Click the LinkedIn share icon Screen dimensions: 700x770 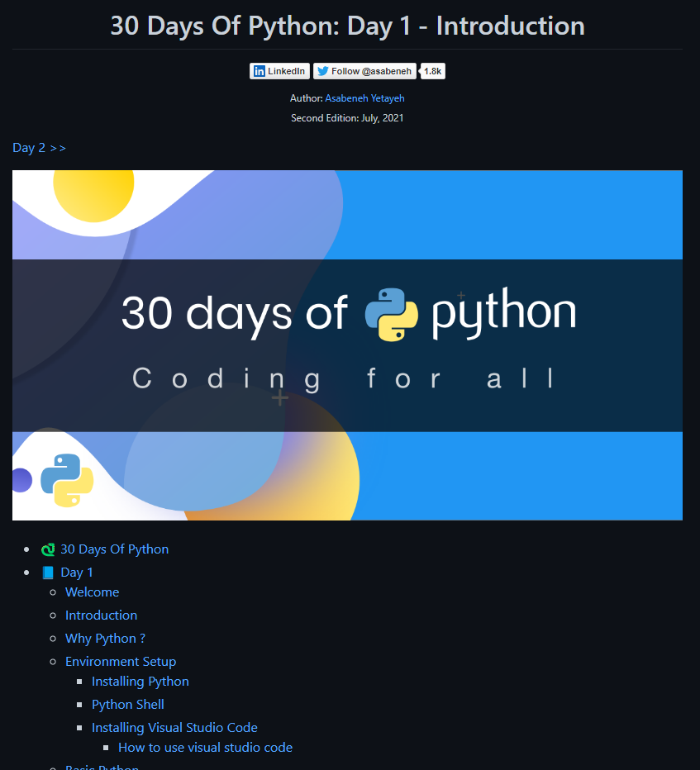(260, 71)
